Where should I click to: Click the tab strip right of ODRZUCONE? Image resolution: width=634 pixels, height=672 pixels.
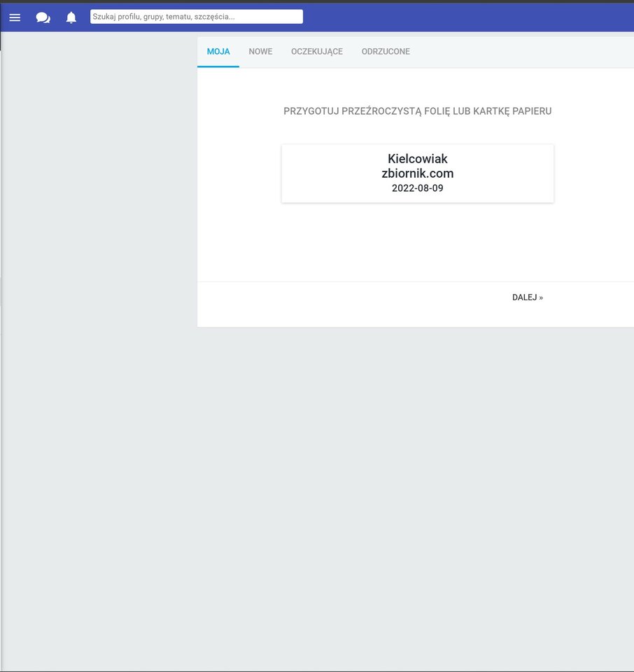click(525, 52)
